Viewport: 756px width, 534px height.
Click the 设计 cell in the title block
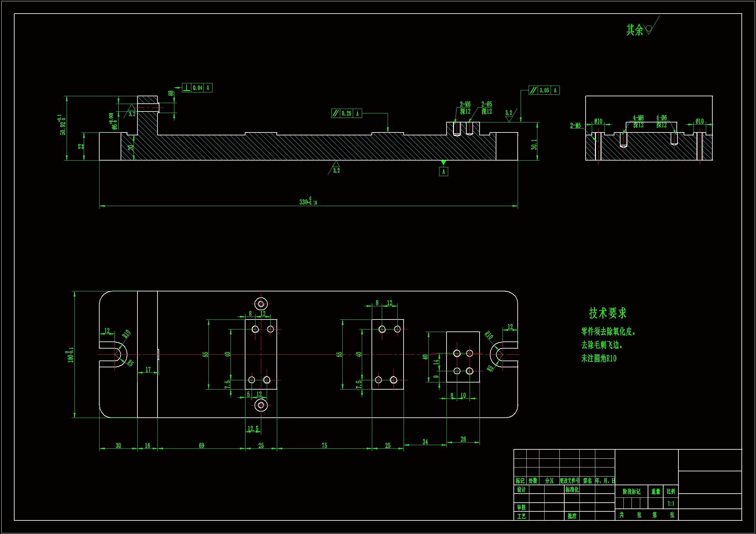tap(521, 490)
